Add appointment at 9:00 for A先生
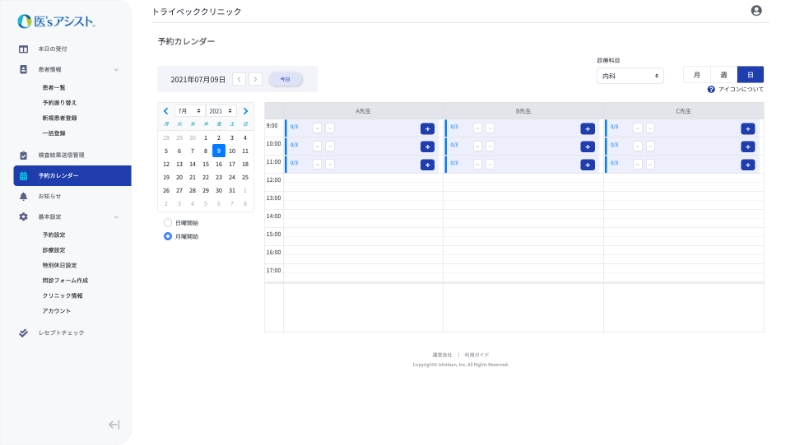This screenshot has height=445, width=790. 427,128
